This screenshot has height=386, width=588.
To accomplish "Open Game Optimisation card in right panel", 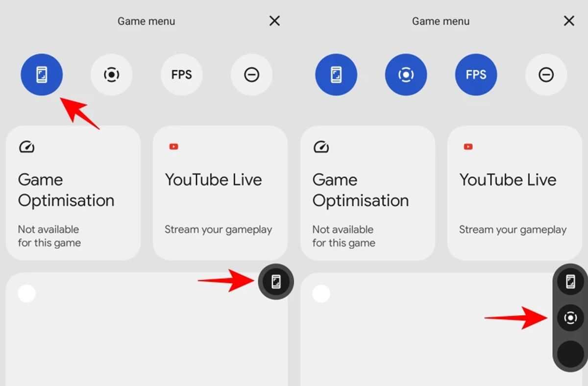I will [367, 193].
